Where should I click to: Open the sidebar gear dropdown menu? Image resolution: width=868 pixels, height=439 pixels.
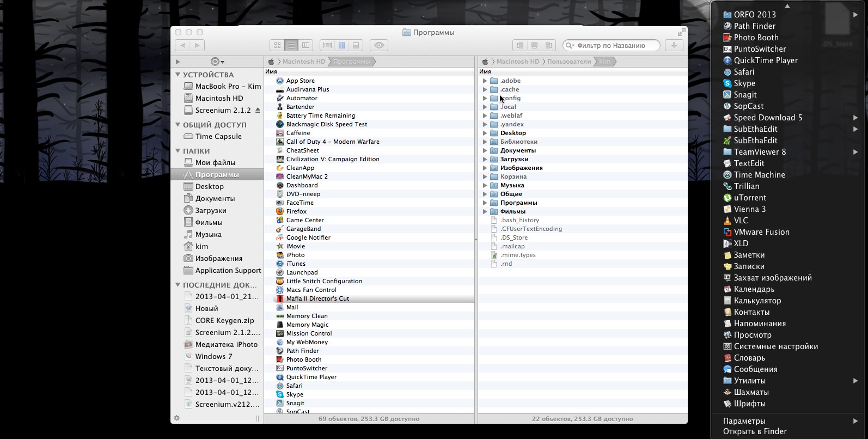pos(217,62)
